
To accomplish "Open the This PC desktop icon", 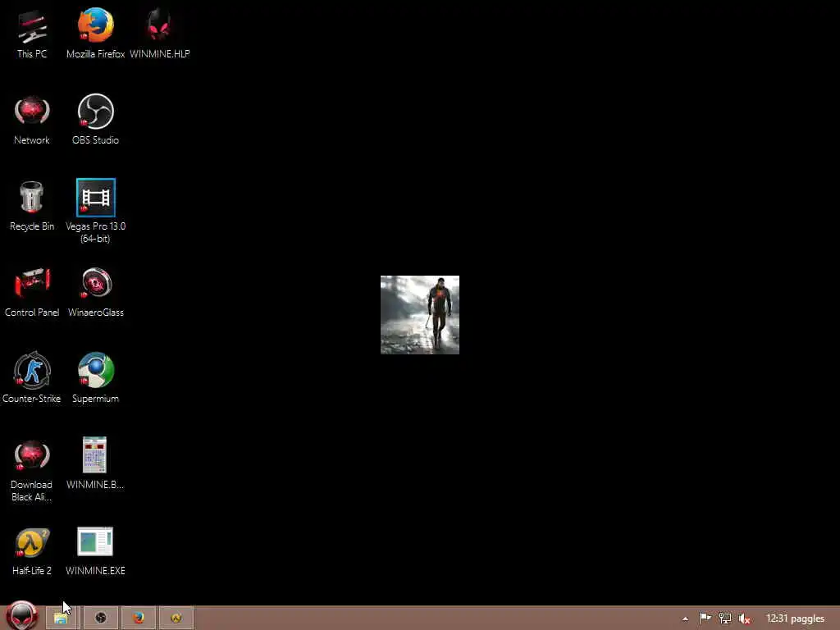I will 32,33.
